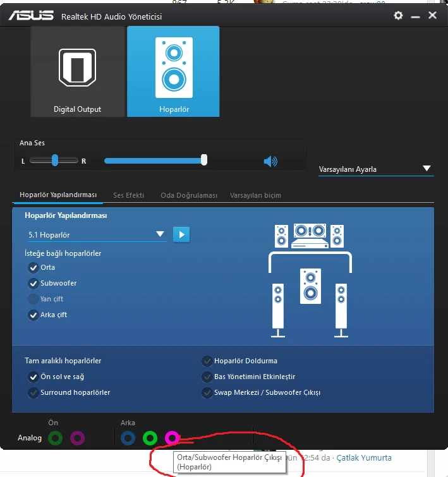Enable Hoparlör Doldurma checkbox
Image resolution: width=448 pixels, height=477 pixels.
(x=207, y=361)
